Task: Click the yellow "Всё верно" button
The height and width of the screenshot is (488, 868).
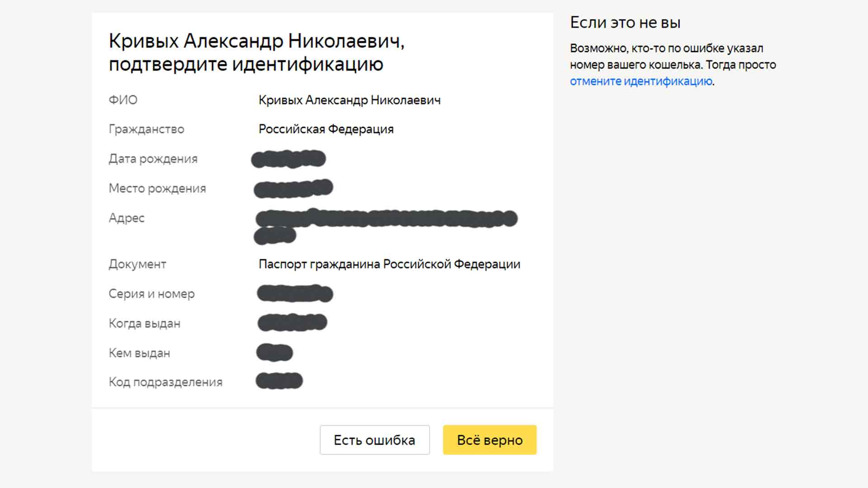Action: pyautogui.click(x=490, y=440)
